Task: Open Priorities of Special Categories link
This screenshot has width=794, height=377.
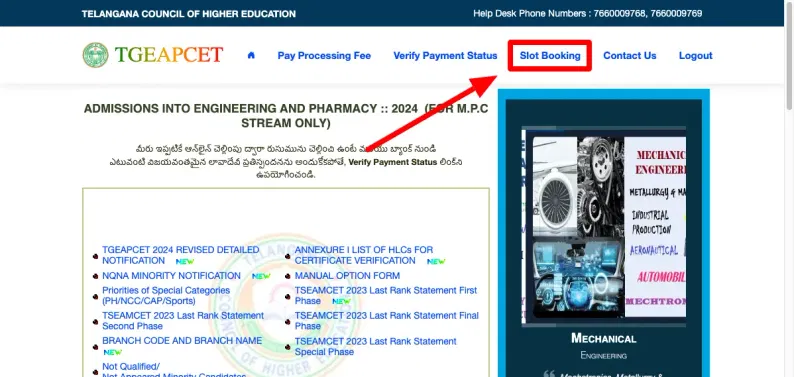Action: 166,296
